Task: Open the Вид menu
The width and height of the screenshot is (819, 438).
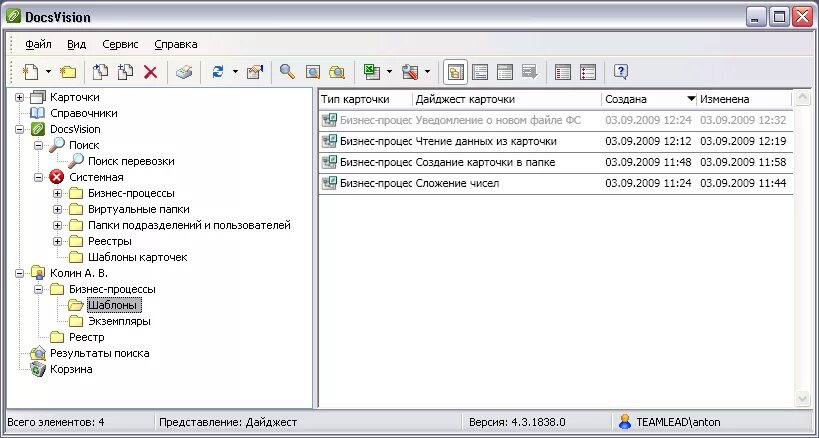Action: click(x=76, y=44)
